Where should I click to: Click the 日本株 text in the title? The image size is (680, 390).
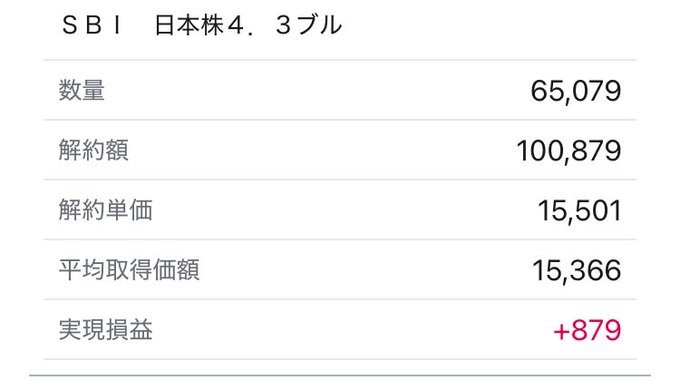tap(189, 25)
